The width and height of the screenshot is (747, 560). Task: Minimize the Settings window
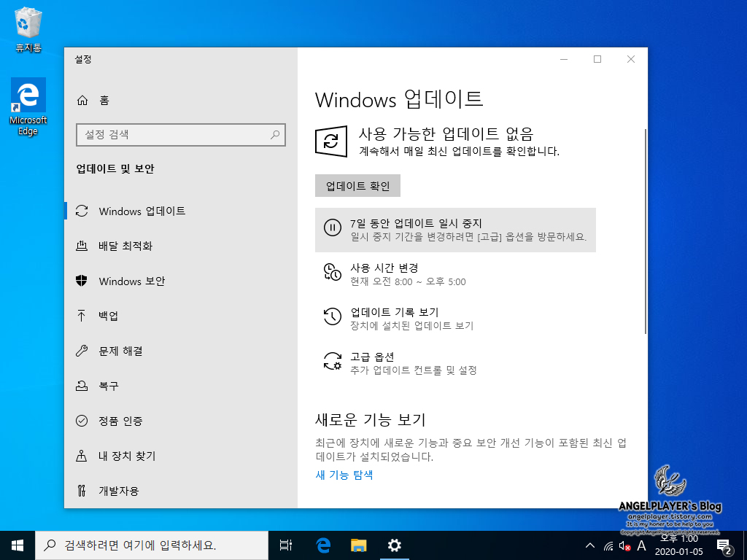click(564, 59)
